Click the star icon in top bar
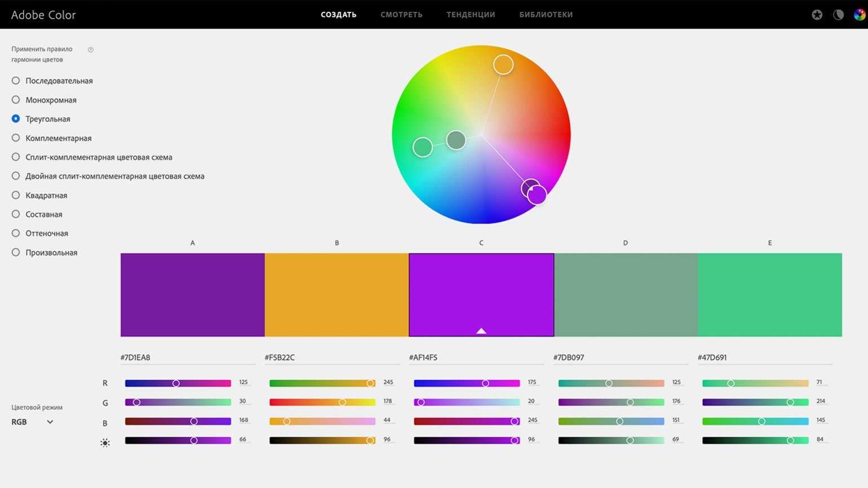This screenshot has width=868, height=488. [817, 15]
